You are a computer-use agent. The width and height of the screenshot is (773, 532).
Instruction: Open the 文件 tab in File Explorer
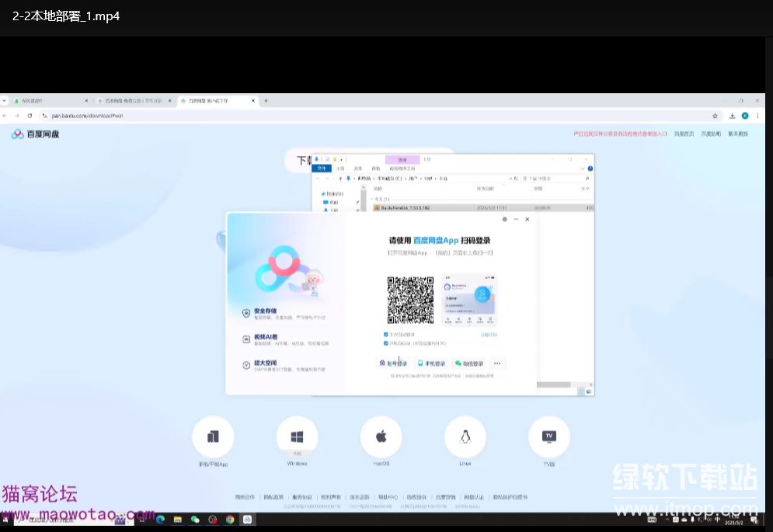pos(322,169)
